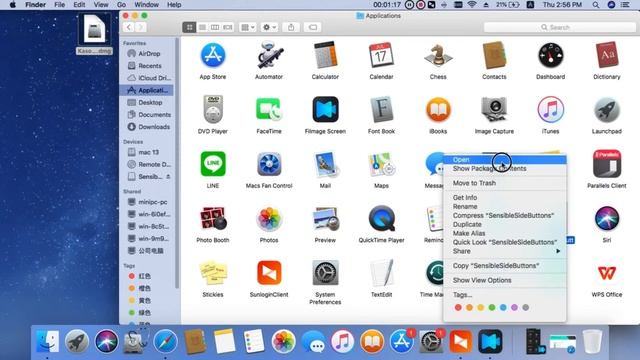
Task: Select the iBooks app in Finder window
Action: [x=438, y=109]
